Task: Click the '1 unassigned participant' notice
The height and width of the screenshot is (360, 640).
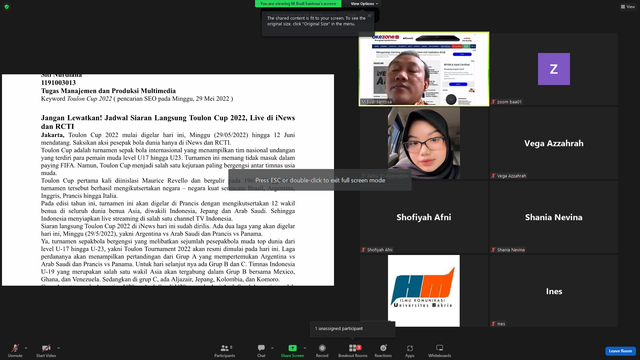Action: tap(353, 329)
